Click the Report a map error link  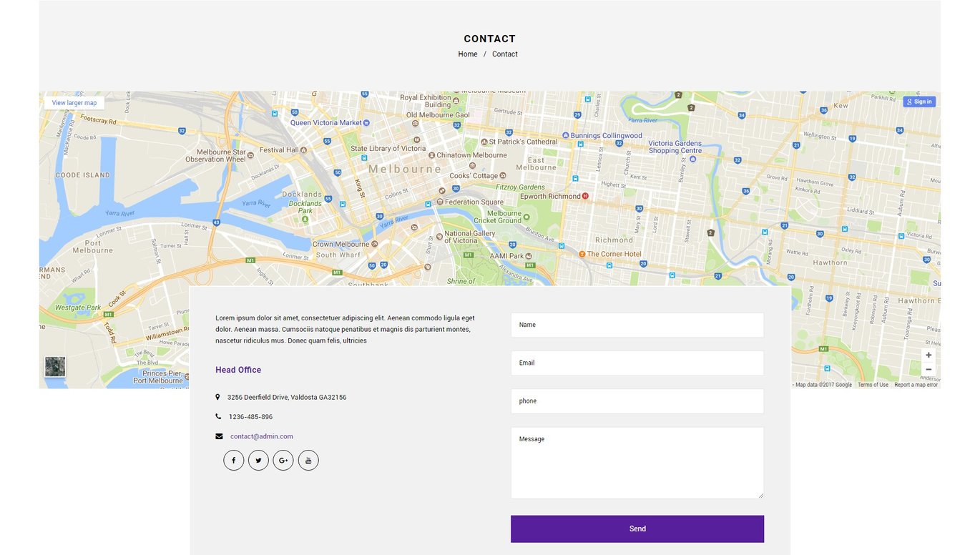(916, 385)
